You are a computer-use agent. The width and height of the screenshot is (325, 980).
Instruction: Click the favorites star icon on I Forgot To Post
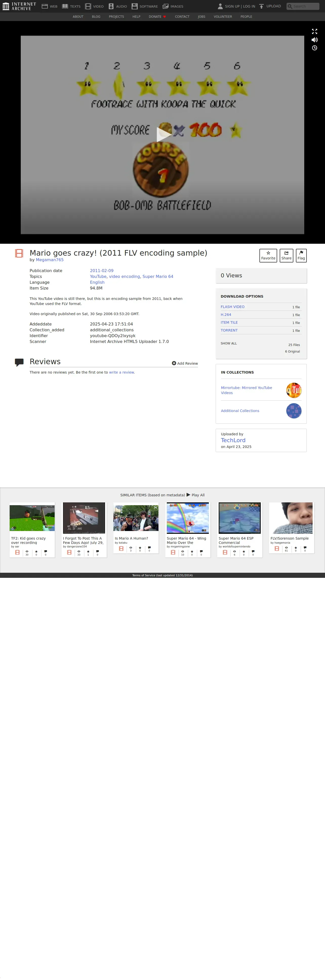click(x=88, y=551)
